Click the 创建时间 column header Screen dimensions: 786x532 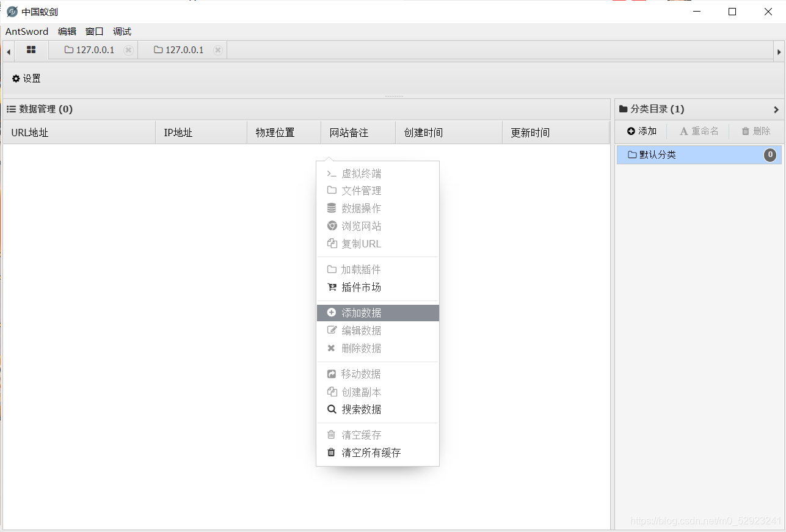[449, 133]
